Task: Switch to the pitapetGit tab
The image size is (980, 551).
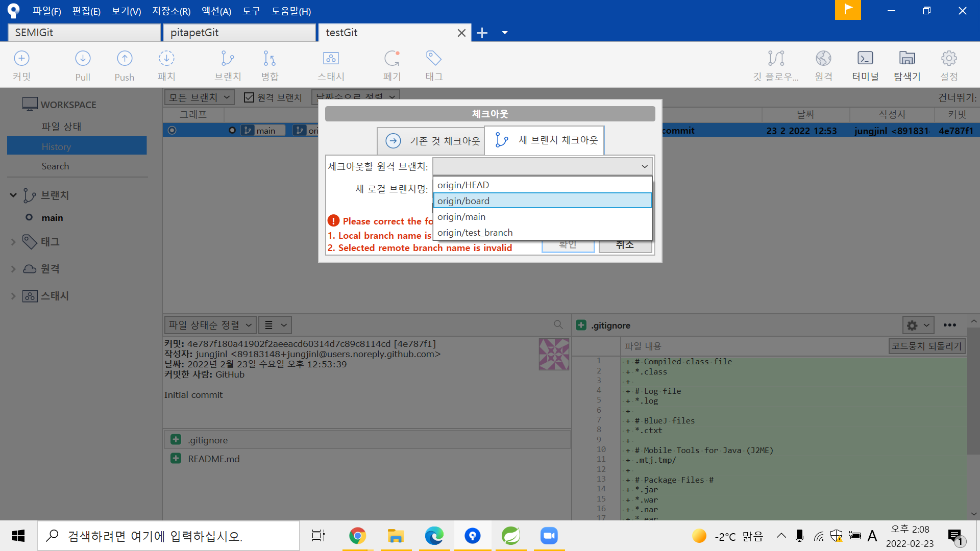Action: (x=239, y=33)
